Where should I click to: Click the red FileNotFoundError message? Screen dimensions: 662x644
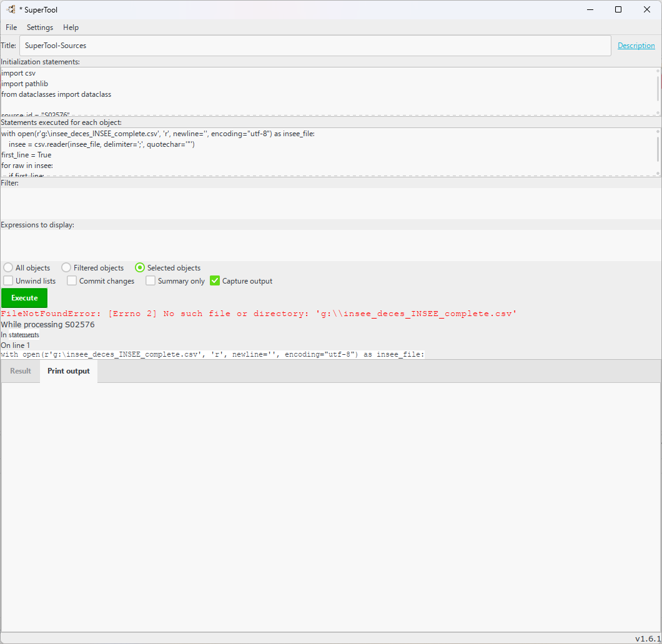pos(259,314)
